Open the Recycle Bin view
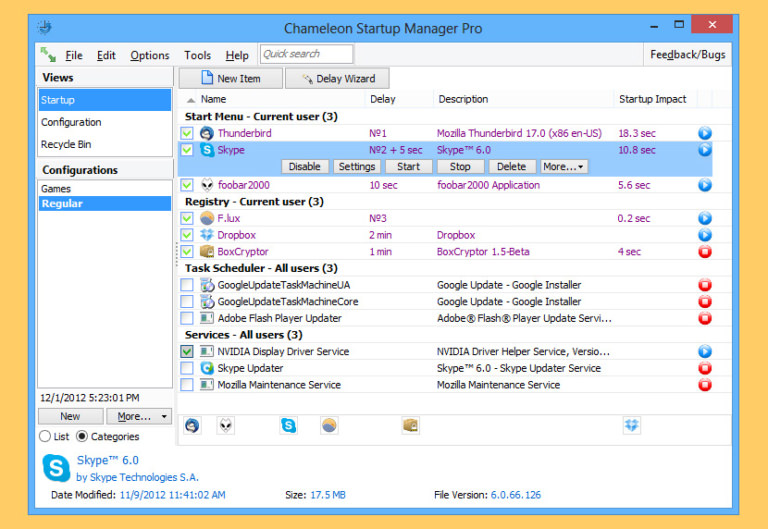 (x=105, y=144)
